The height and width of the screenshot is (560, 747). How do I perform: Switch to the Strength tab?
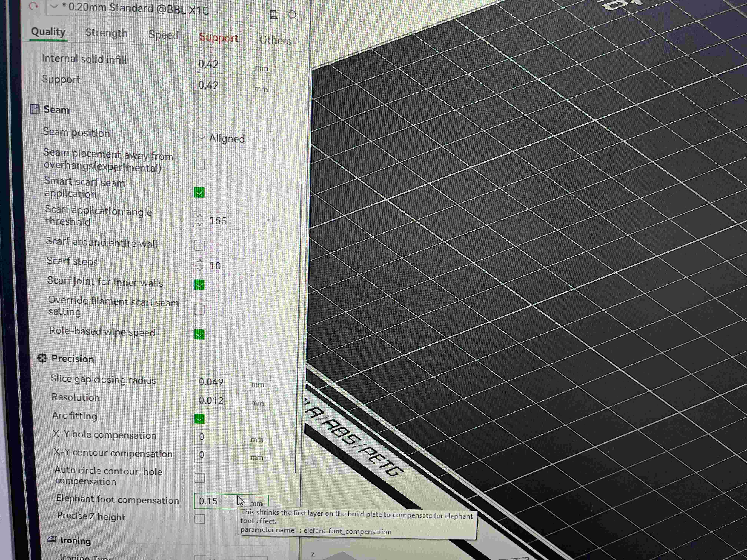point(106,33)
